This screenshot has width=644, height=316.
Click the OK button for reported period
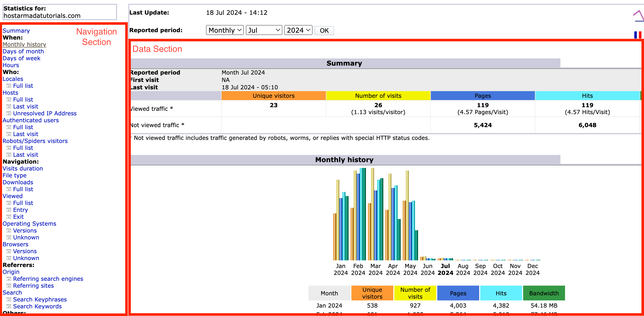tap(324, 31)
